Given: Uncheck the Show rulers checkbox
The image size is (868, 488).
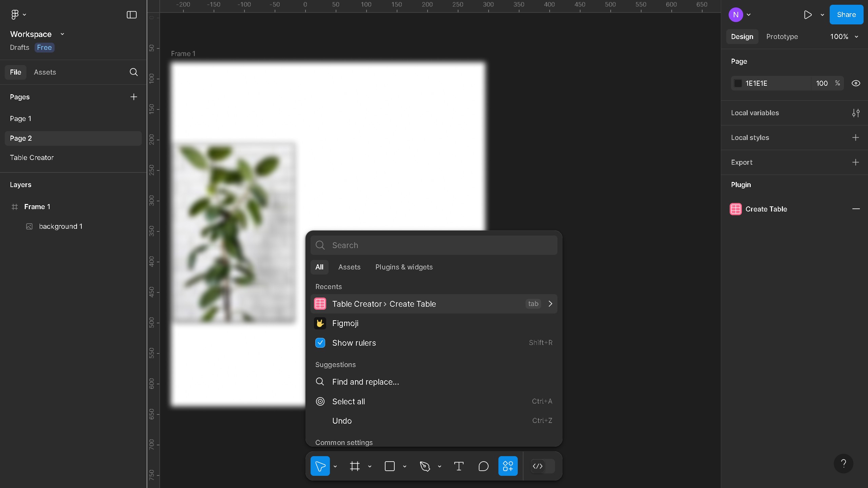Looking at the screenshot, I should tap(320, 343).
